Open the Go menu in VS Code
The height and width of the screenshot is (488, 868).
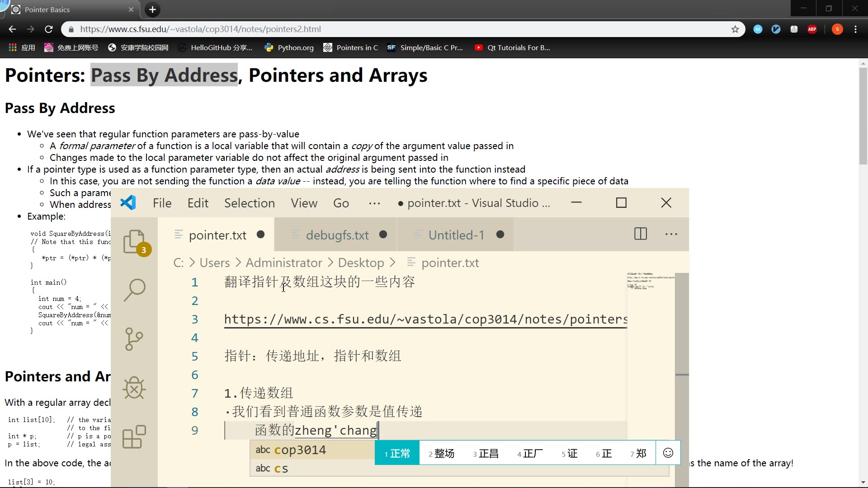tap(341, 203)
